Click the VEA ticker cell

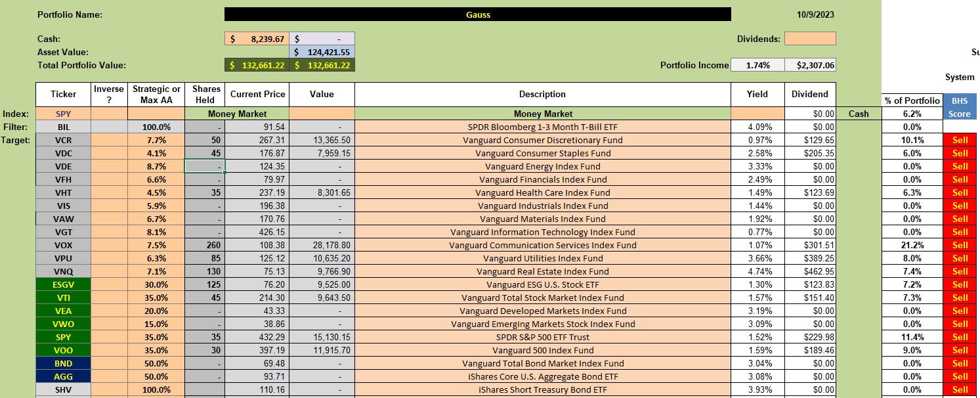pos(64,311)
